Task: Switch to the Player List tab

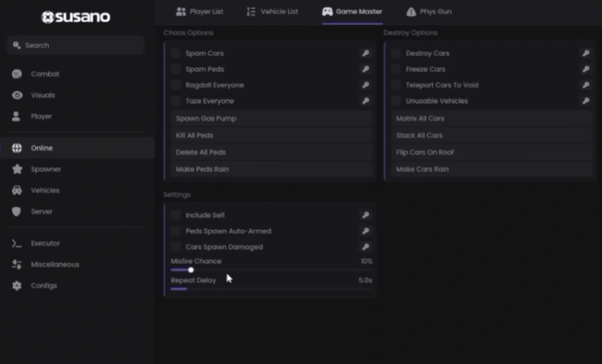Action: click(199, 11)
